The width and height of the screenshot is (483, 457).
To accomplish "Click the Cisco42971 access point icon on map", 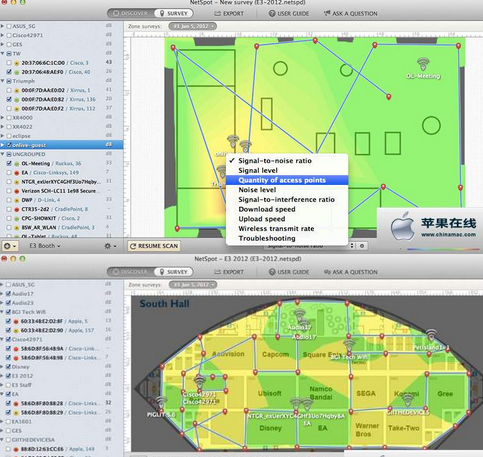I will coord(200,381).
